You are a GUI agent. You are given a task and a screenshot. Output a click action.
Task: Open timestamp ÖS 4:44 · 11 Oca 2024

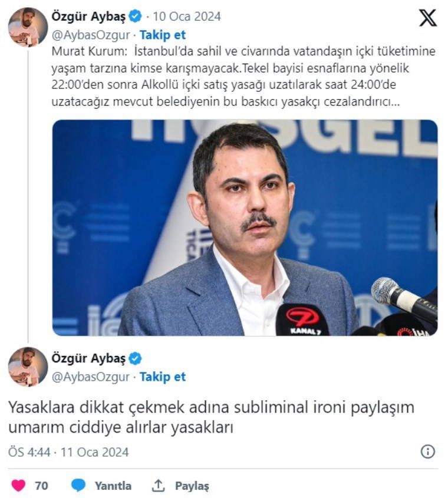coord(68,452)
